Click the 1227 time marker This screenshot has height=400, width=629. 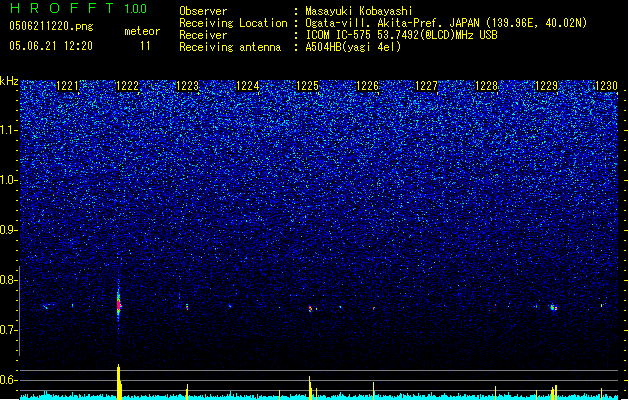[x=426, y=86]
